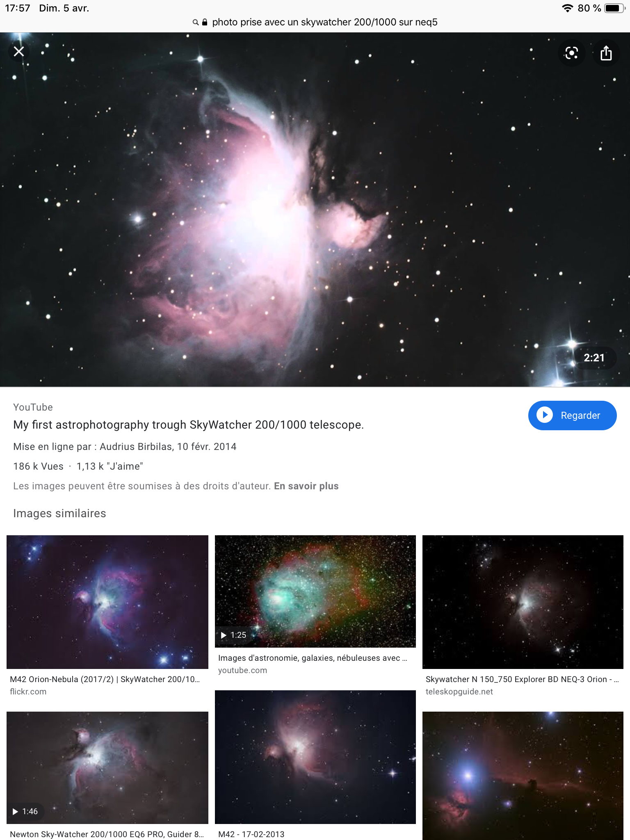Open Skywatcher N 150_750 Explorer thumbnail
The width and height of the screenshot is (630, 840).
coord(523,602)
